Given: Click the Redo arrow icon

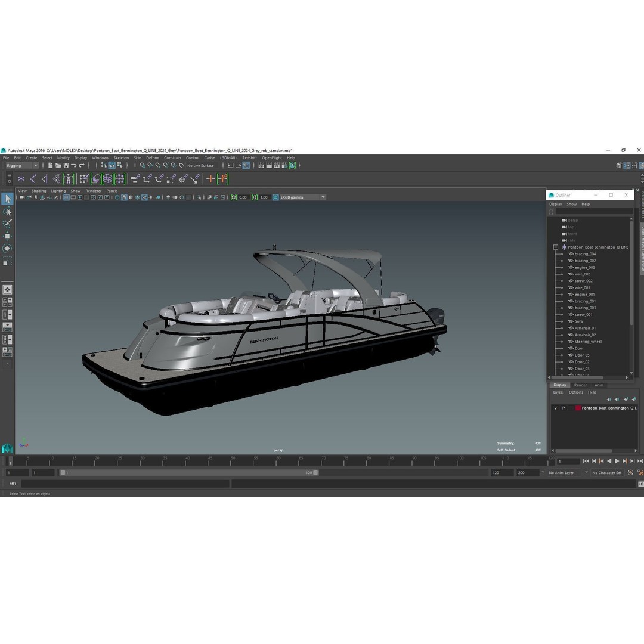Looking at the screenshot, I should pyautogui.click(x=81, y=166).
